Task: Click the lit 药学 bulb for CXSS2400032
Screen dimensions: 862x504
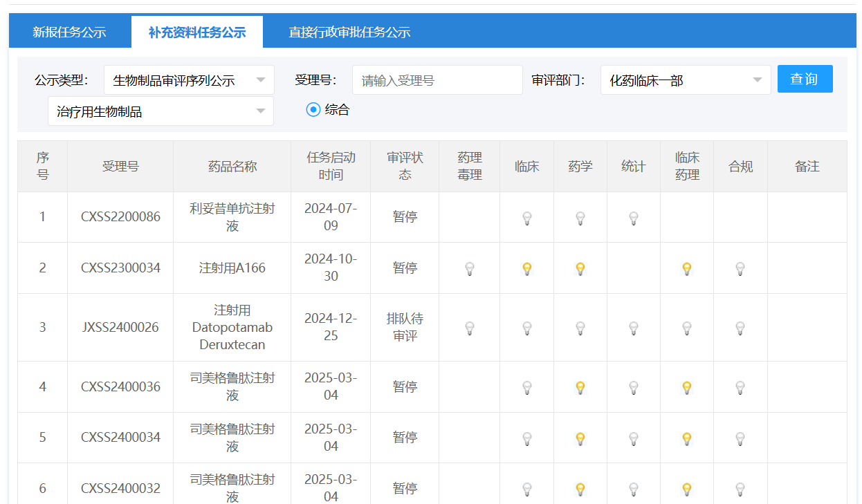Action: tap(580, 489)
